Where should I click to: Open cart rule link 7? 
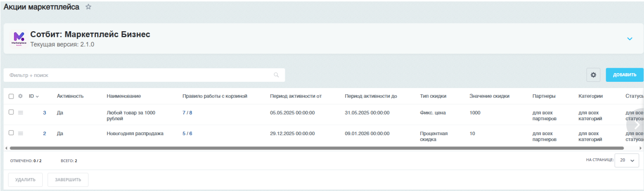tap(184, 113)
